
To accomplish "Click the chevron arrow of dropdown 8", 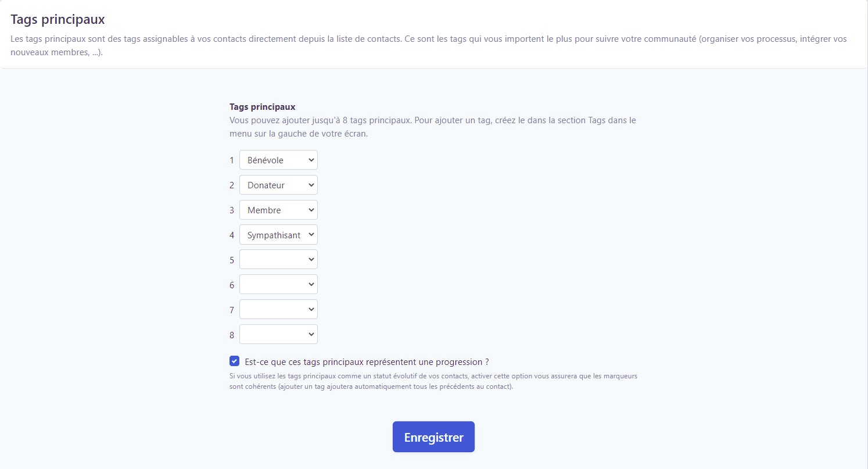I will click(x=311, y=334).
